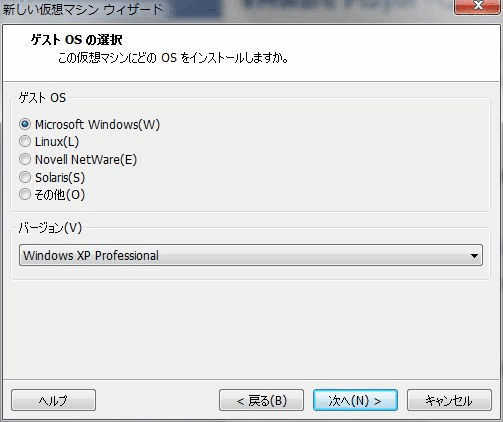This screenshot has height=422, width=503.
Task: Click the Solaris(S) label text
Action: tap(60, 177)
